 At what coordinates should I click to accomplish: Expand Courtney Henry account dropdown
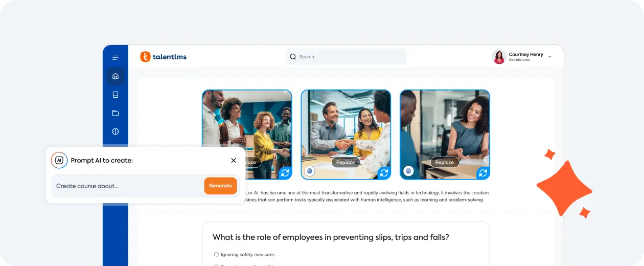[550, 57]
